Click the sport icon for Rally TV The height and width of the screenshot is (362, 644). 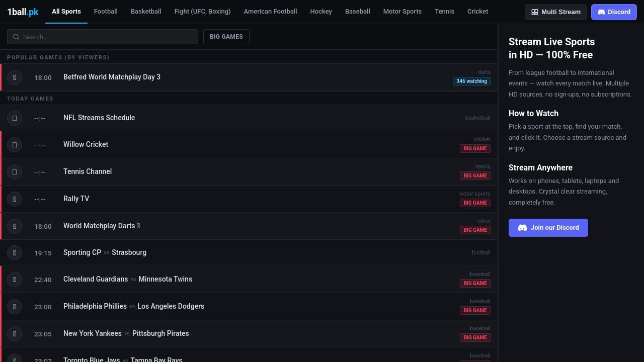(x=15, y=199)
